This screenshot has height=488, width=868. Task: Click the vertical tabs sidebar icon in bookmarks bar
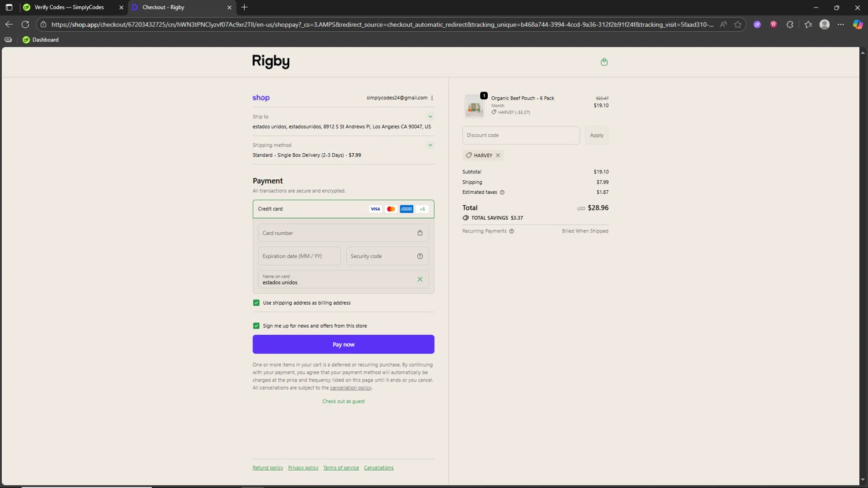8,40
